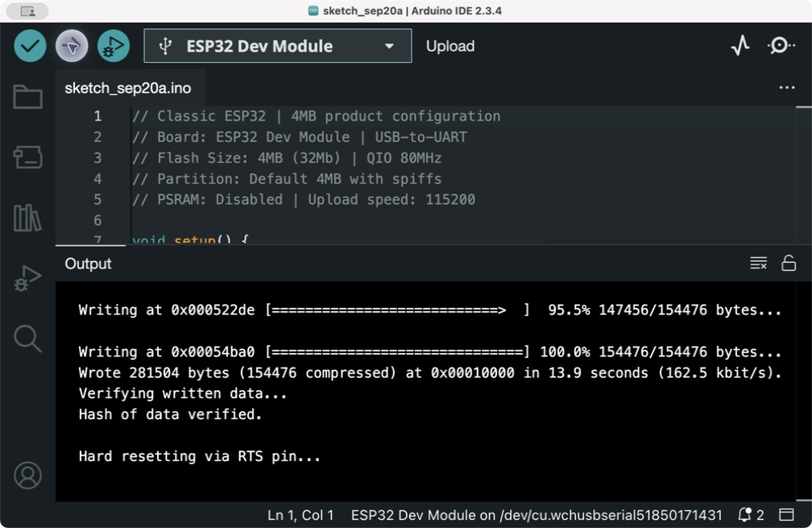Open the tab options three-dot menu
The width and height of the screenshot is (812, 528).
[786, 88]
